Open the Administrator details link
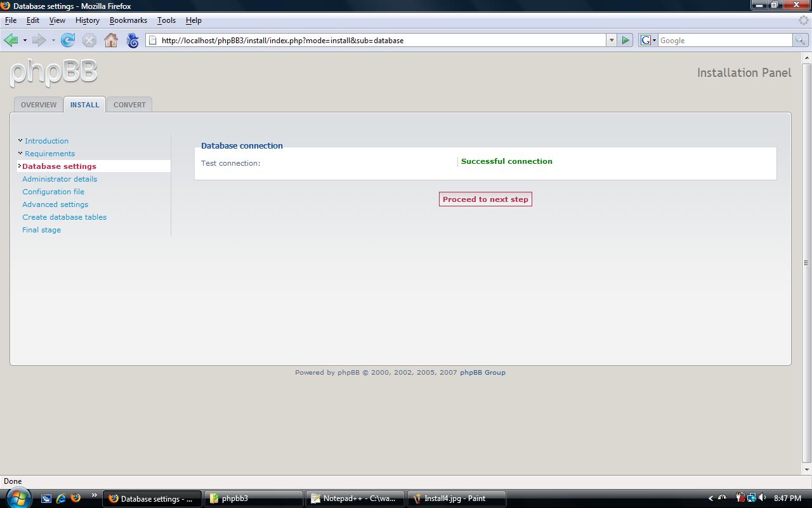812x508 pixels. 60,179
